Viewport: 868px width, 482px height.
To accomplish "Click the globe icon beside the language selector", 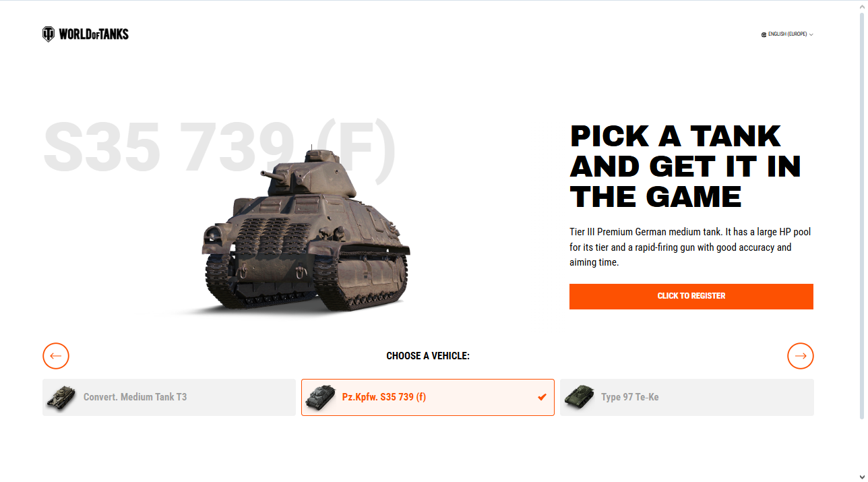I will 764,34.
